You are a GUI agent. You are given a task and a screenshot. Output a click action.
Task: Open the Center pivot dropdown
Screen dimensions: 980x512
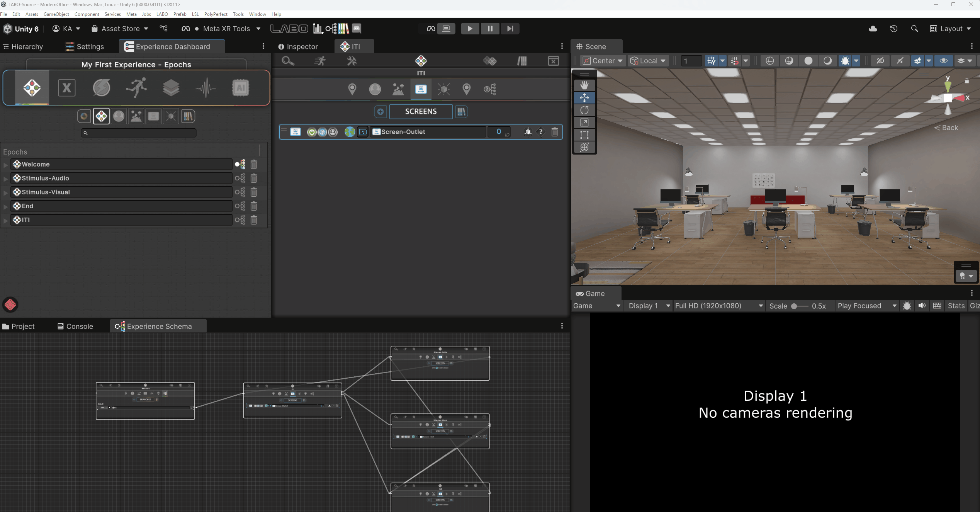[x=603, y=61]
